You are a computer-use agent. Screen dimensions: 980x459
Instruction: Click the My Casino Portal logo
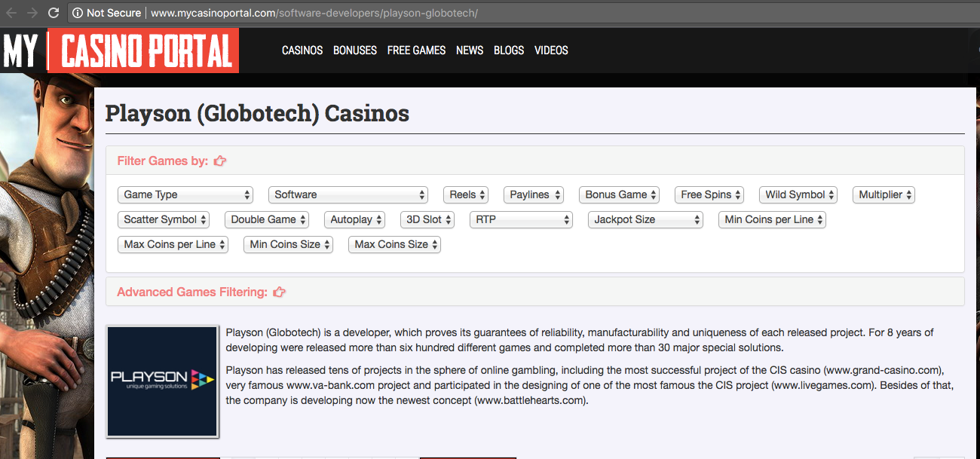[120, 50]
